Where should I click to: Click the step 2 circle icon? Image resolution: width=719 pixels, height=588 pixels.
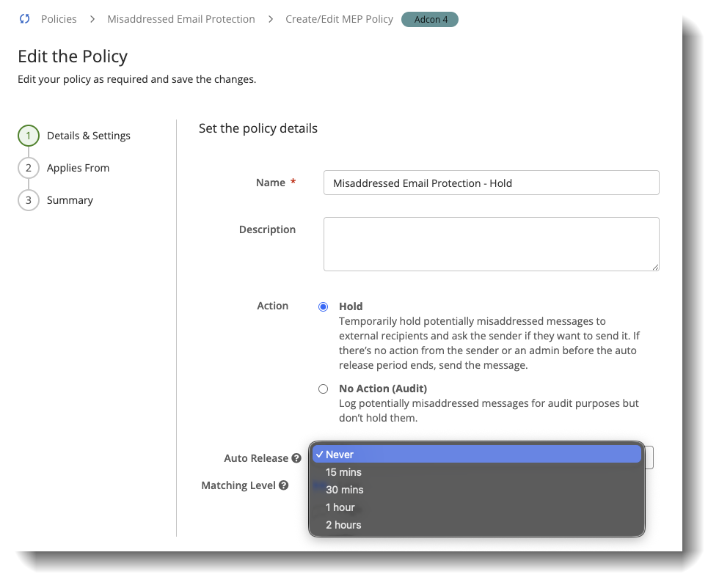tap(29, 168)
